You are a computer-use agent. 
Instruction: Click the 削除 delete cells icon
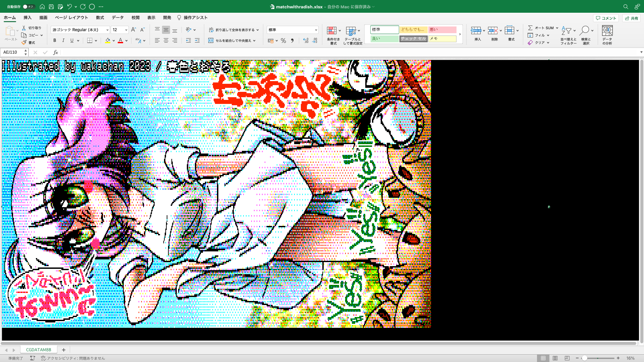click(x=492, y=31)
